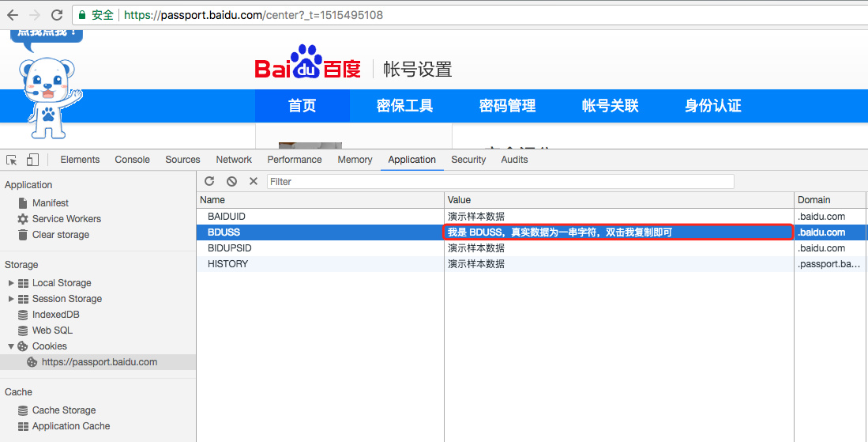
Task: Click the Local Storage grid icon
Action: [23, 283]
